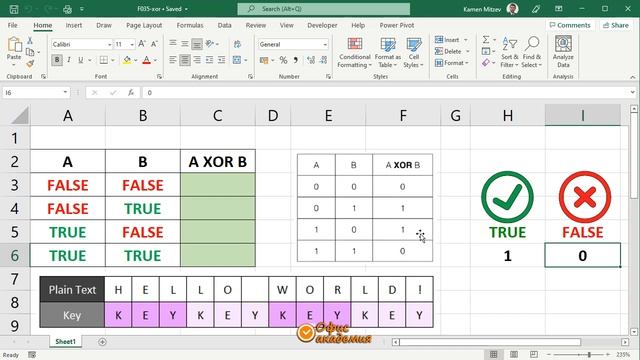Open the File tab
This screenshot has width=640, height=360.
[x=13, y=25]
